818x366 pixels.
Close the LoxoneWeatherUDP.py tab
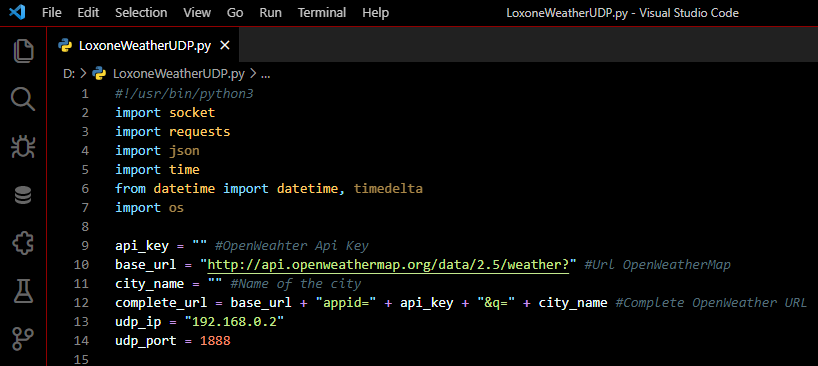click(225, 46)
